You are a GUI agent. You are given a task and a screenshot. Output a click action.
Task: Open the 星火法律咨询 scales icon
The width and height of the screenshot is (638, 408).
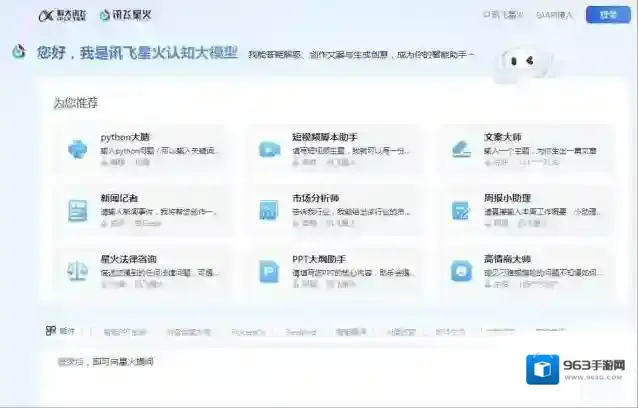tap(77, 271)
